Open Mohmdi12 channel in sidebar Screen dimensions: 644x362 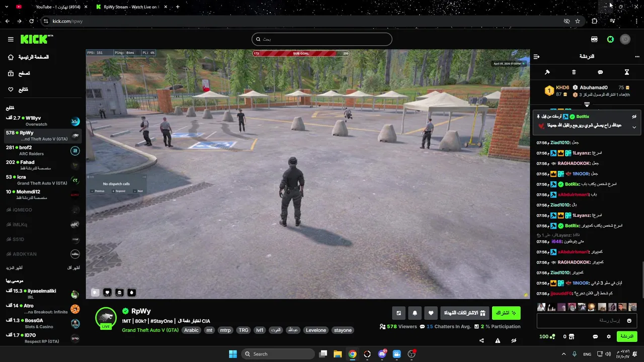43,195
